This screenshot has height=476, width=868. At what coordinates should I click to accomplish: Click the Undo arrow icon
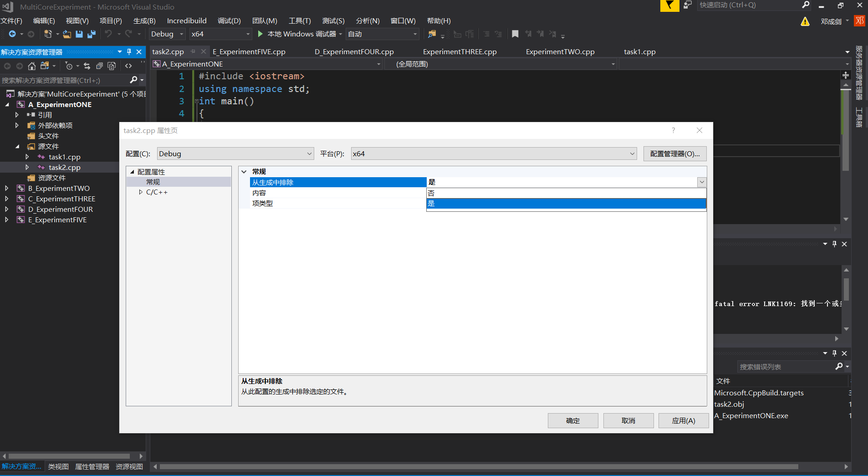point(108,34)
